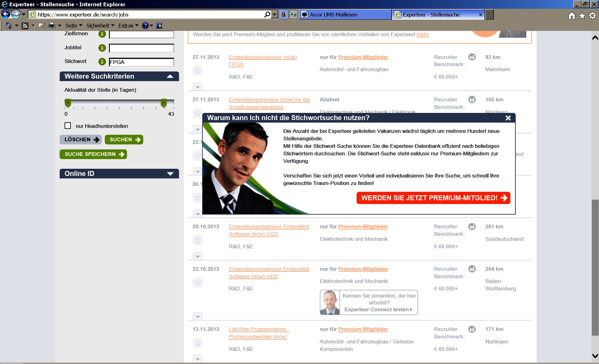Click info icon next to Jobtitel
The height and width of the screenshot is (364, 599).
click(102, 48)
